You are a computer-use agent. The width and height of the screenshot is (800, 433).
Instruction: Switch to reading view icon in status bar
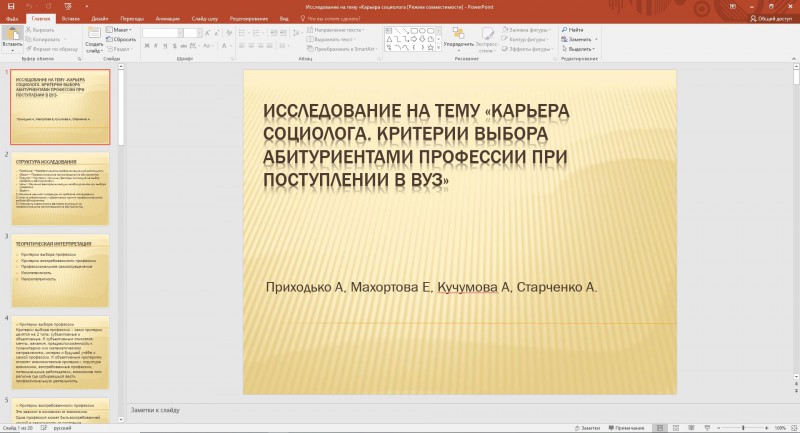pos(691,428)
